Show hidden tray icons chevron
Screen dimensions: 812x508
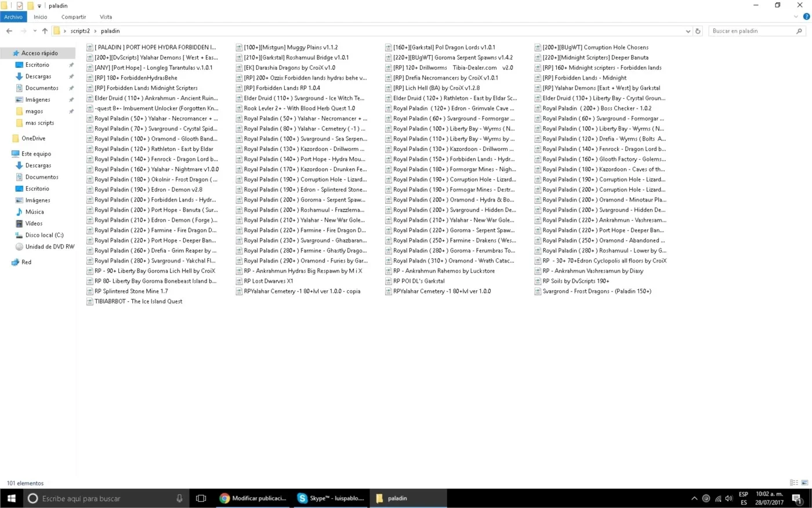pyautogui.click(x=694, y=498)
